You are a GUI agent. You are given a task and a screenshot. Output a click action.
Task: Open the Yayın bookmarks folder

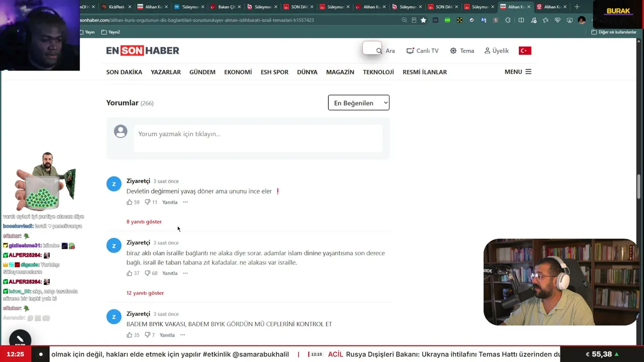[x=87, y=32]
